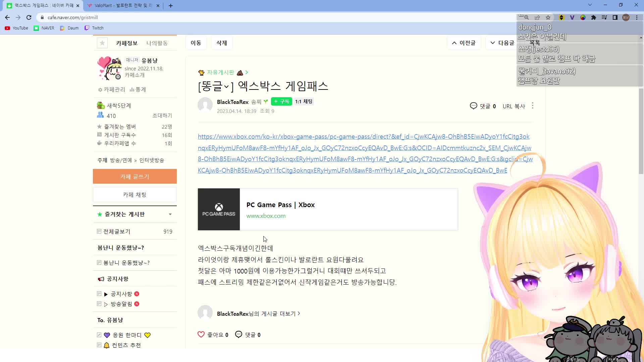Click the www.xbox.com card link

pyautogui.click(x=266, y=216)
